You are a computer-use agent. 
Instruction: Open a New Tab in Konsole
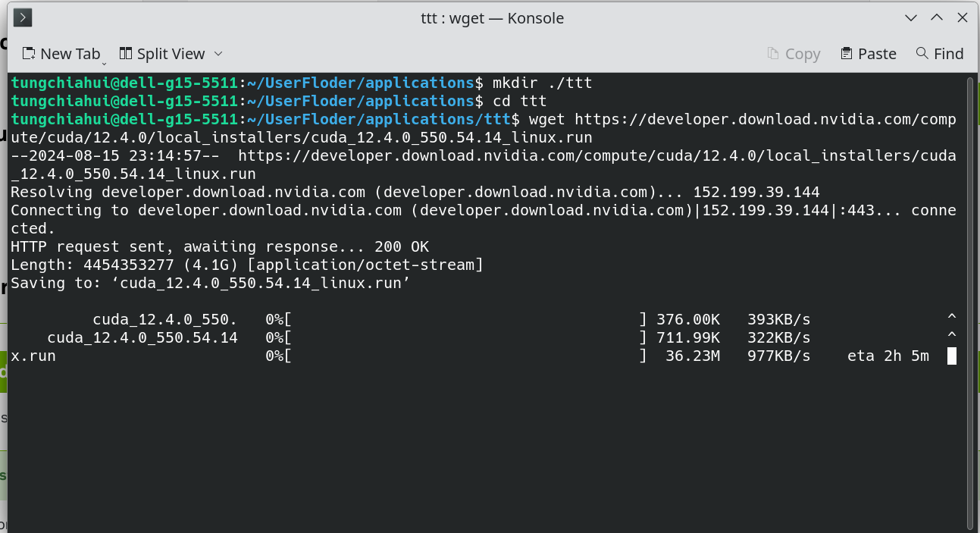coord(61,54)
